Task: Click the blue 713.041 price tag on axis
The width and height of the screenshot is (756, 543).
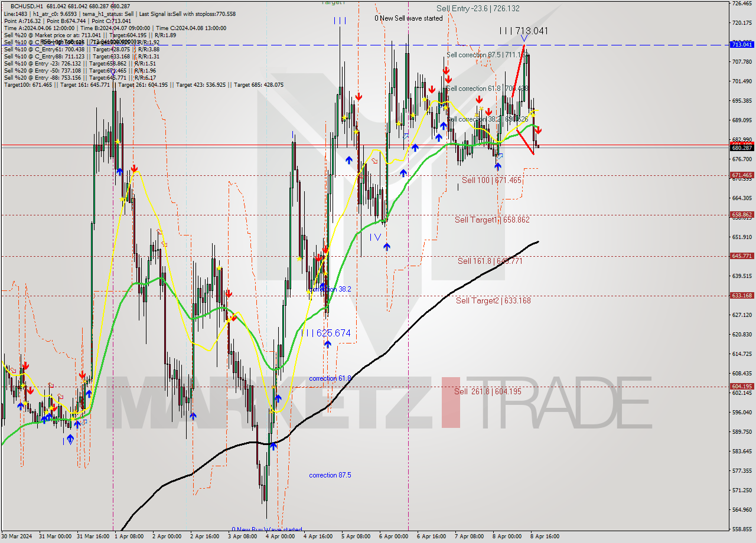Action: click(x=742, y=44)
